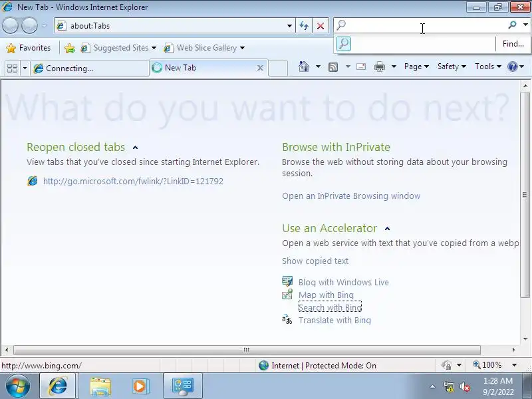Open the tab list dropdown arrow

(x=25, y=68)
